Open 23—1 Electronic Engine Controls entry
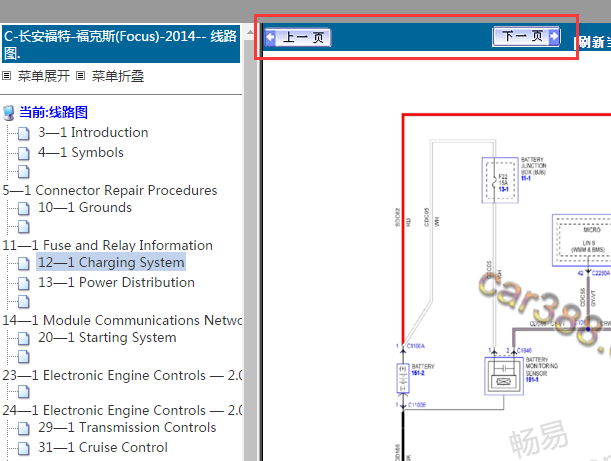This screenshot has height=461, width=611. point(122,375)
